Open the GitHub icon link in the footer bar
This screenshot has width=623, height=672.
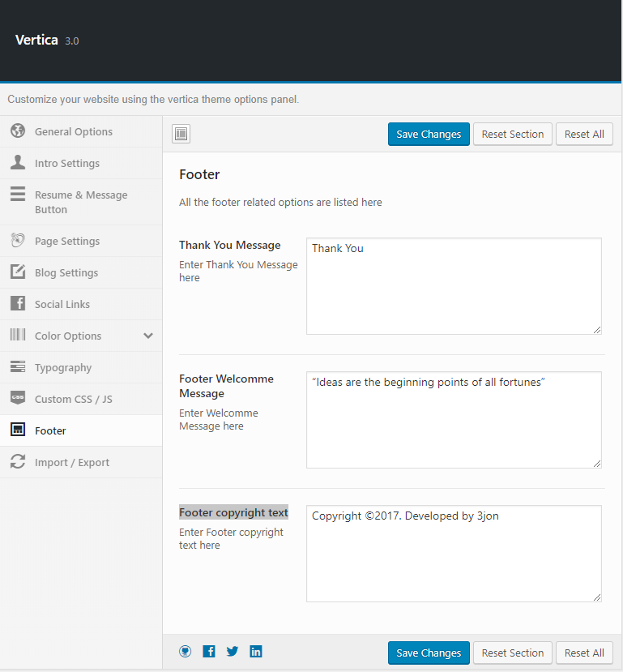coord(185,652)
